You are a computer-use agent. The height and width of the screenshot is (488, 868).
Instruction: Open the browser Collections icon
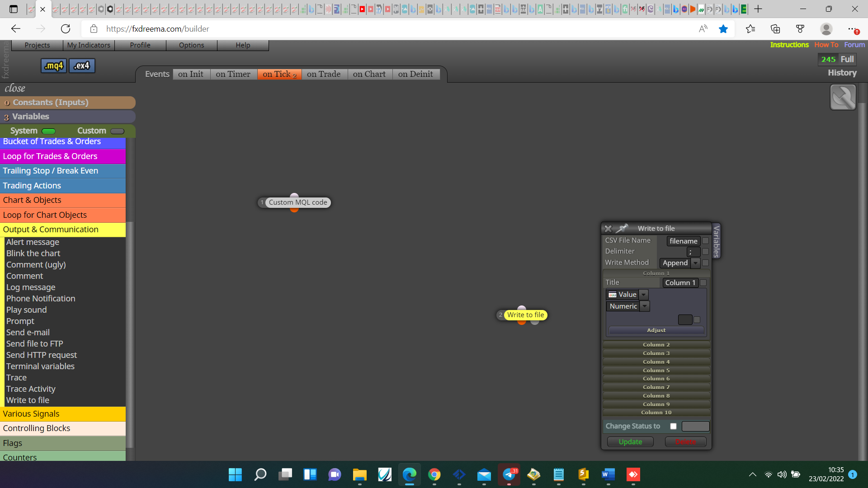[775, 29]
